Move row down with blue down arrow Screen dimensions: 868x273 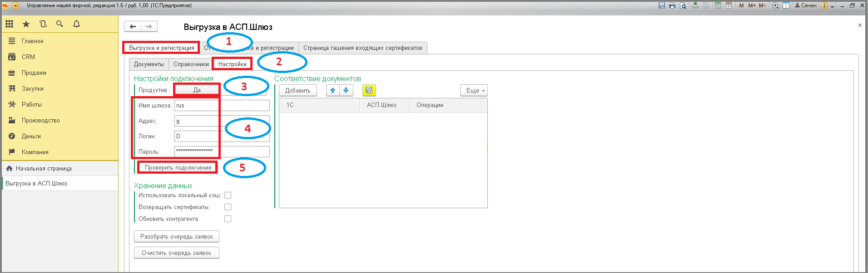coord(346,90)
